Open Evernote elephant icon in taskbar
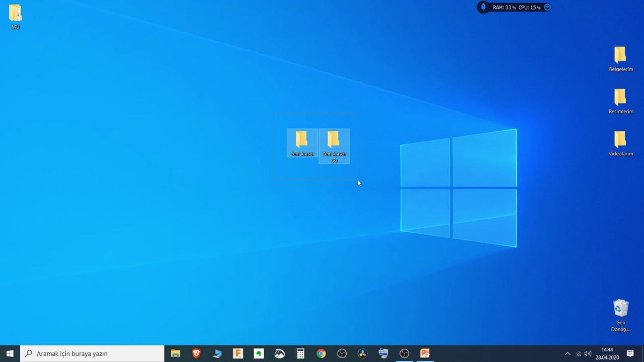This screenshot has width=644, height=362. point(259,353)
